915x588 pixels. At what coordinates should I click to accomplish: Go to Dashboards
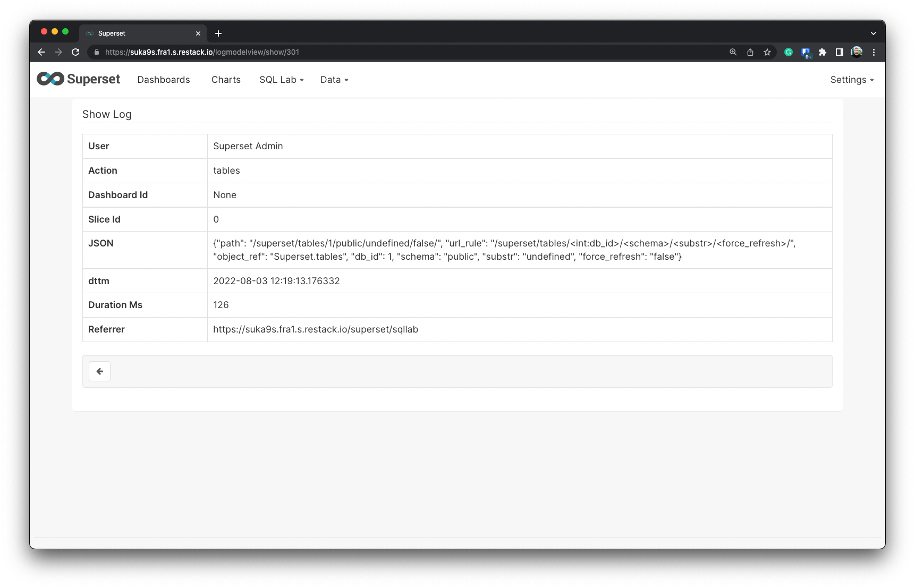pyautogui.click(x=164, y=80)
